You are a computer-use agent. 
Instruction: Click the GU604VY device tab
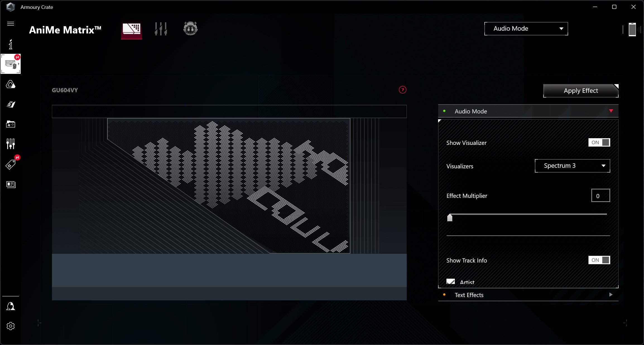click(66, 90)
